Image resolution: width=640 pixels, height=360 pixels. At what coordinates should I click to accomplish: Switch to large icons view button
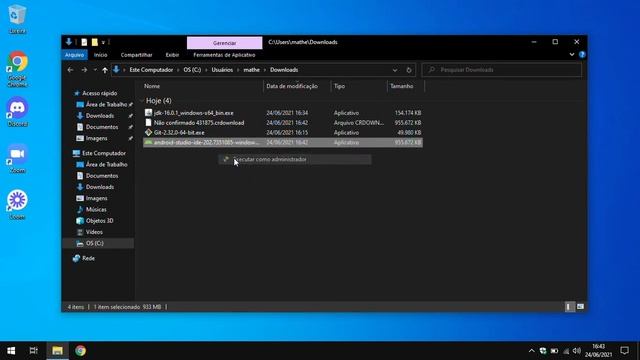tap(580, 307)
